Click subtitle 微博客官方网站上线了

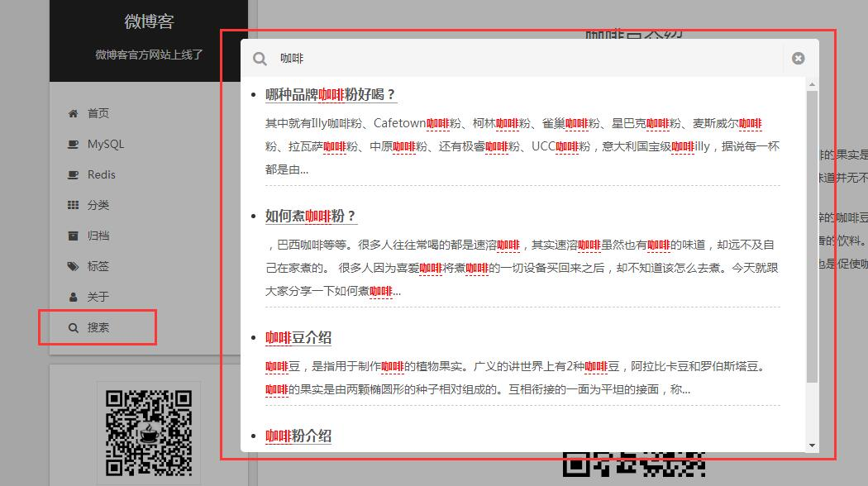[149, 55]
